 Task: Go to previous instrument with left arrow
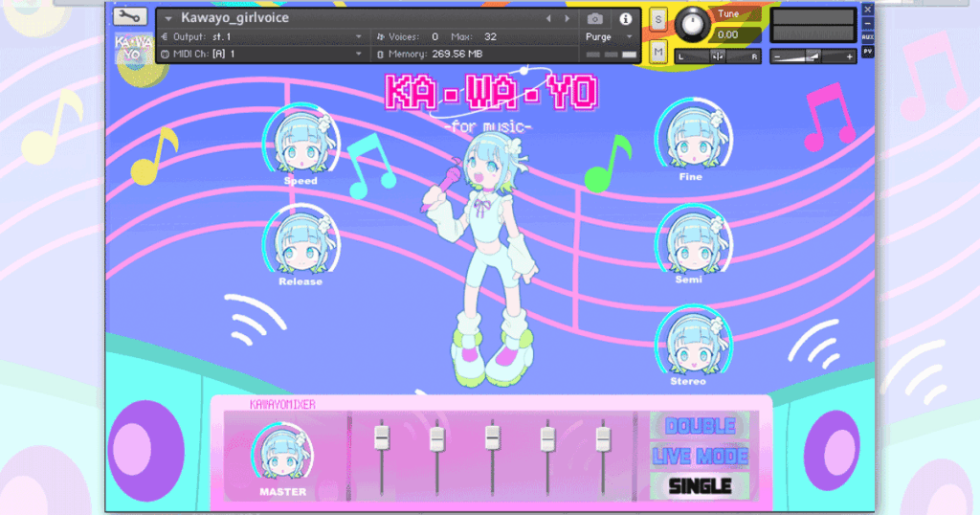(548, 19)
